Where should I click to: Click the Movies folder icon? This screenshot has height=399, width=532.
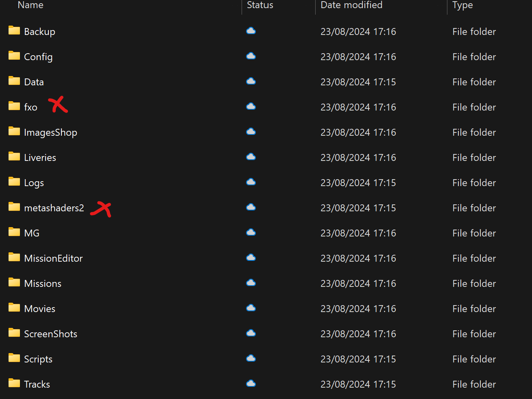14,308
